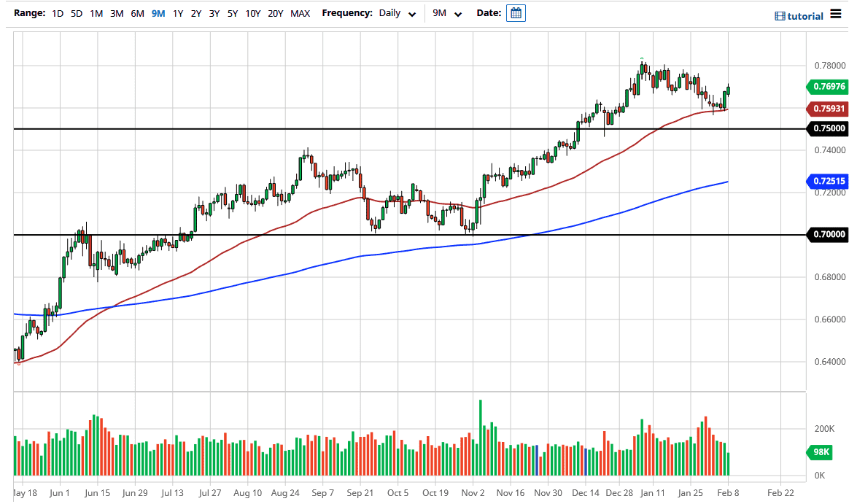Click the green 0.76976 current price label
This screenshot has width=849, height=504.
tap(828, 87)
